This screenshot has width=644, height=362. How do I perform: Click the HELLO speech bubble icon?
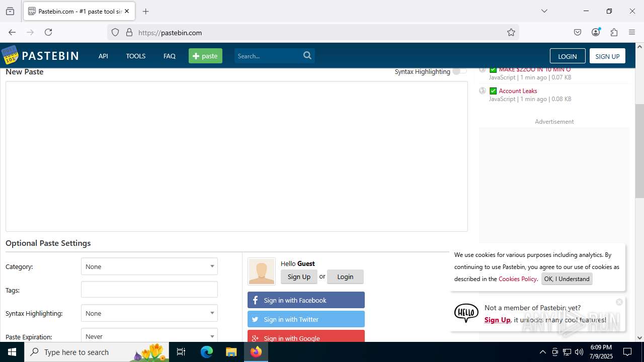(466, 313)
